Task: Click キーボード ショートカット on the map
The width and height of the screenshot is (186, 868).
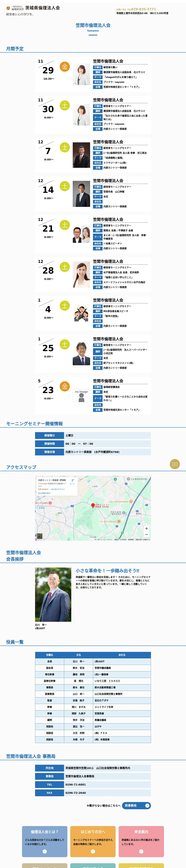Action: [104, 539]
